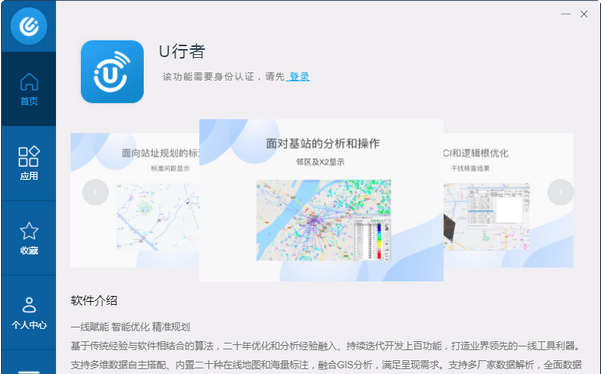Go to the 首页 home section
603x374 pixels.
click(x=29, y=89)
